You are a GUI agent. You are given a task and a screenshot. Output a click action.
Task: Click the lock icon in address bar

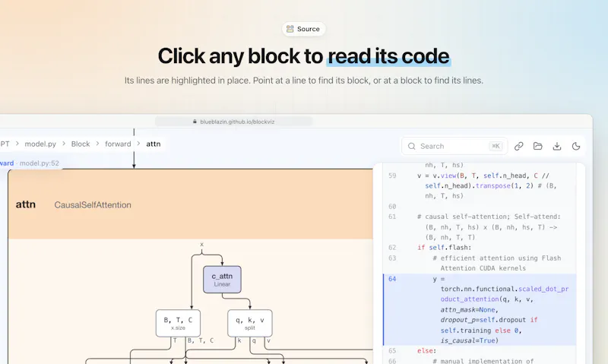point(195,122)
